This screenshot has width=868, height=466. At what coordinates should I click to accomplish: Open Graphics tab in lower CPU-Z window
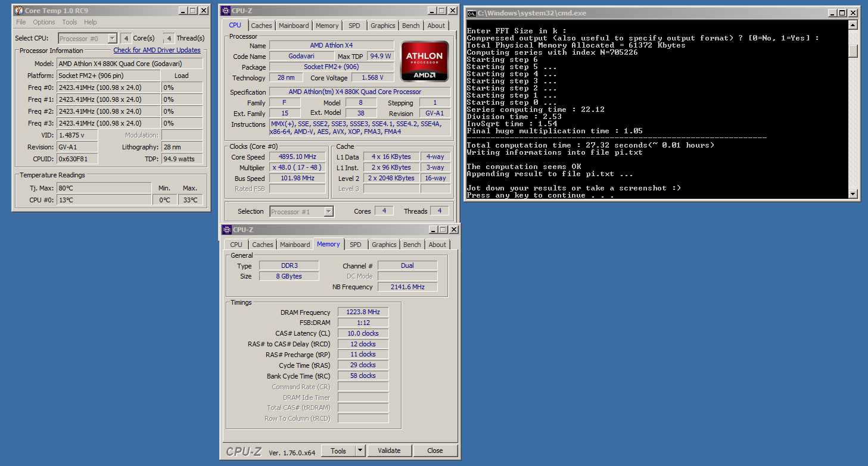tap(384, 245)
